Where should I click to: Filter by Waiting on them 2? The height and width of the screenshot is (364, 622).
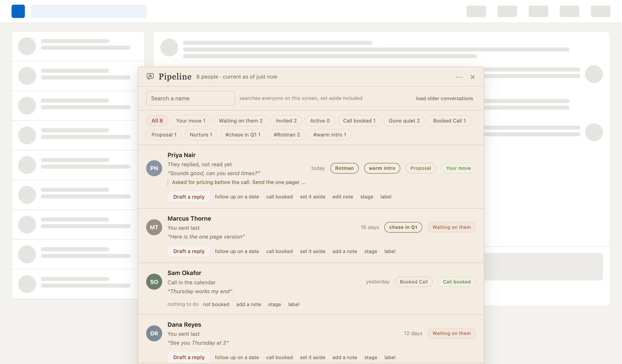click(240, 121)
